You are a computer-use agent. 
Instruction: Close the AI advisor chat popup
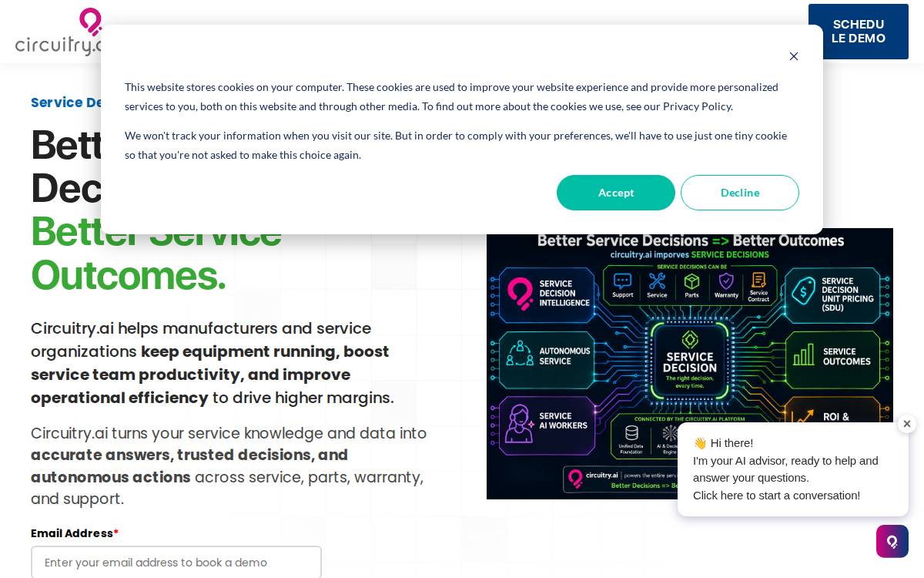[x=907, y=424]
